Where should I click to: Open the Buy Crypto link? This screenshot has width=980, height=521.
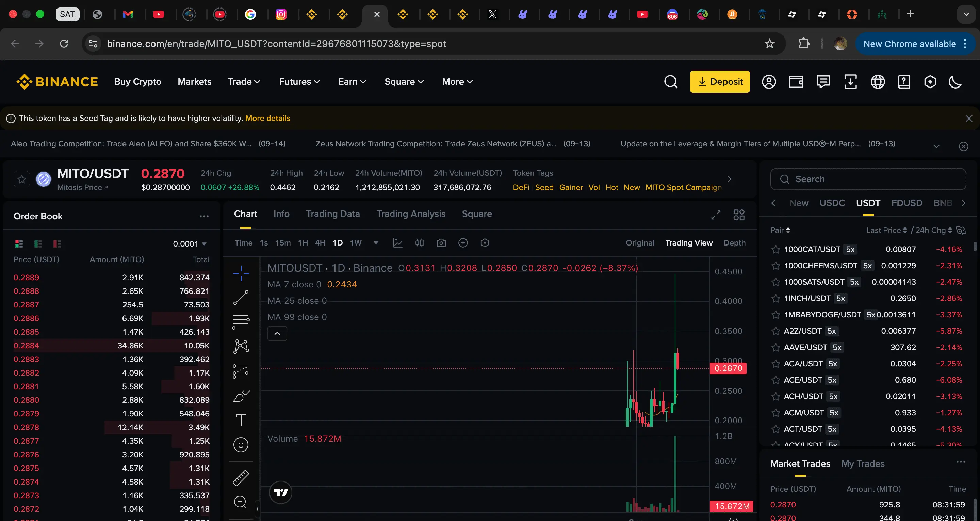click(x=138, y=82)
